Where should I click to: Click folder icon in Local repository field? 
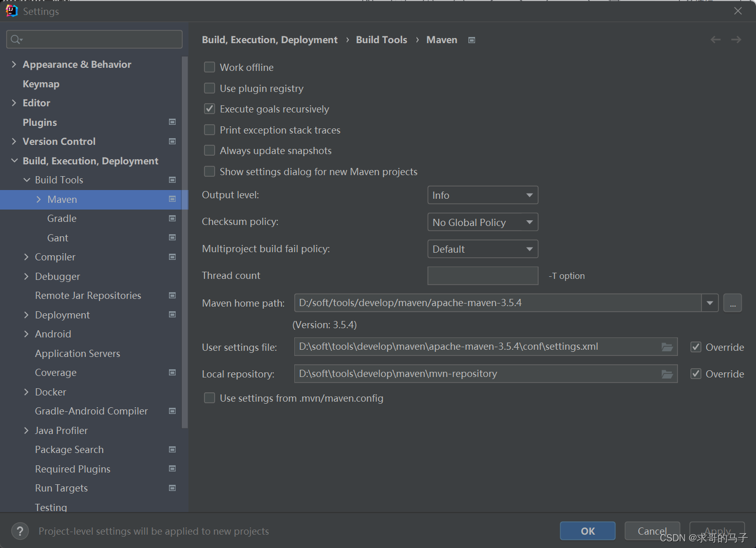coord(667,374)
